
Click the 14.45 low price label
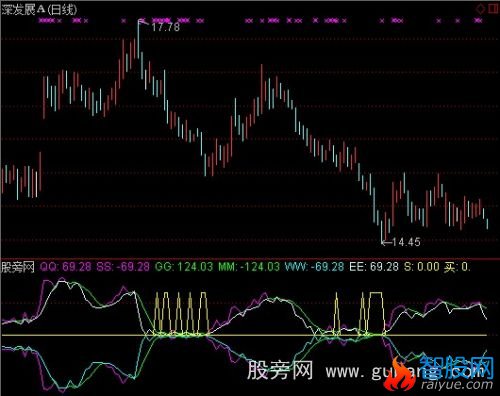406,242
